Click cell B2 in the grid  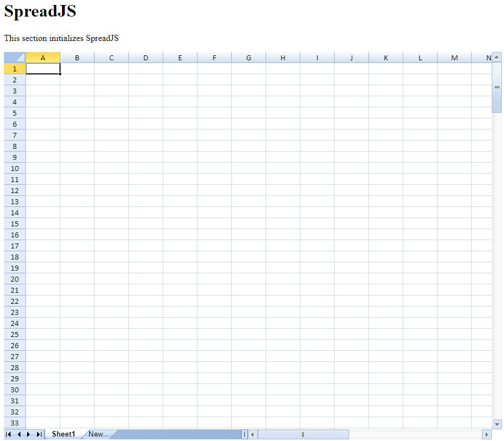click(x=77, y=80)
